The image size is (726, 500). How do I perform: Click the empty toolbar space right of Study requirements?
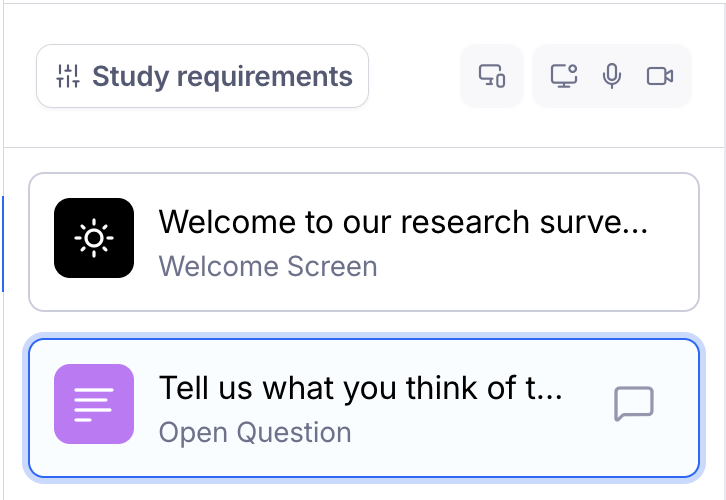[x=414, y=76]
